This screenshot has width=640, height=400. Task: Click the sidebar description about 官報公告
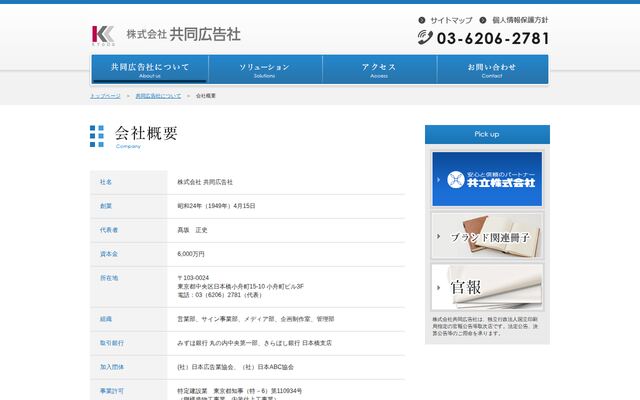pyautogui.click(x=485, y=327)
